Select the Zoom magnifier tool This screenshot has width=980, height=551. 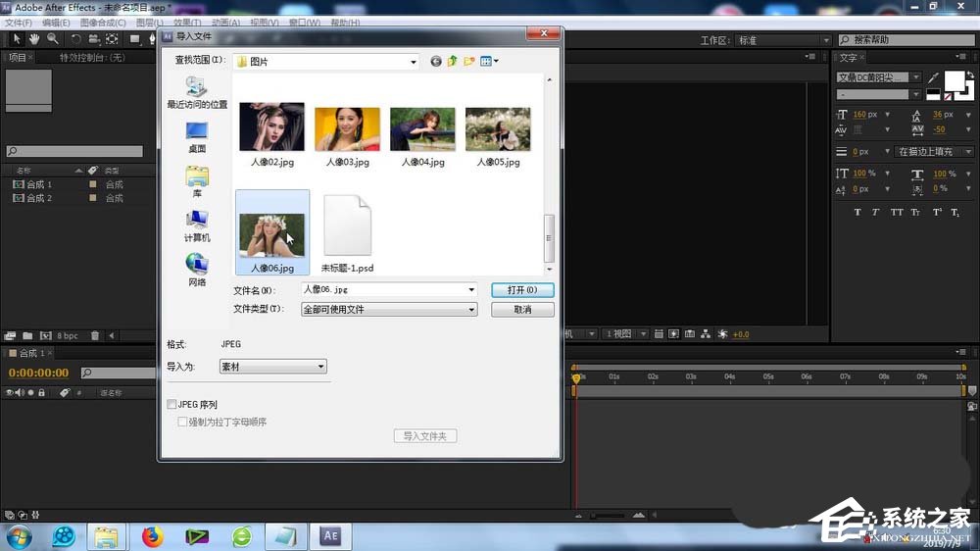52,39
